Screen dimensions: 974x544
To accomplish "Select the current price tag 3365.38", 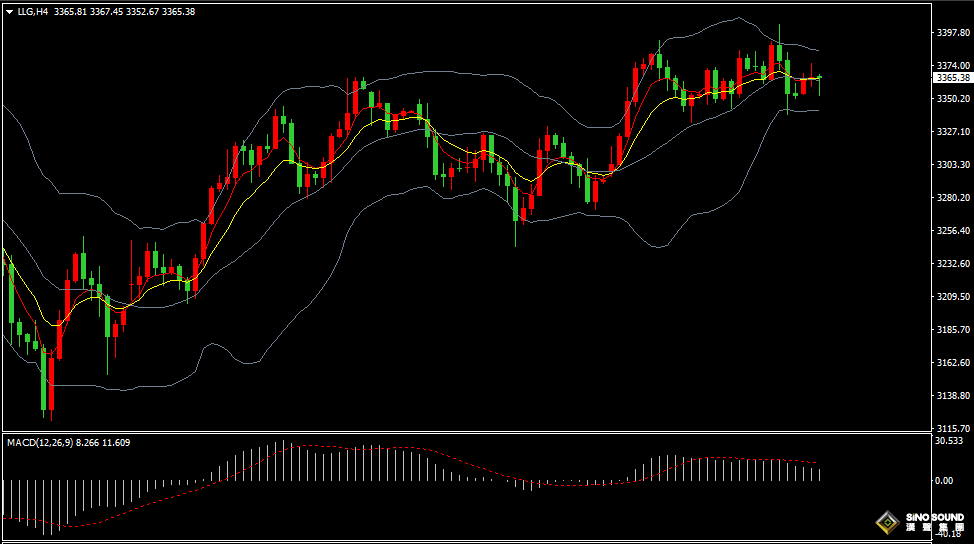I will point(952,77).
